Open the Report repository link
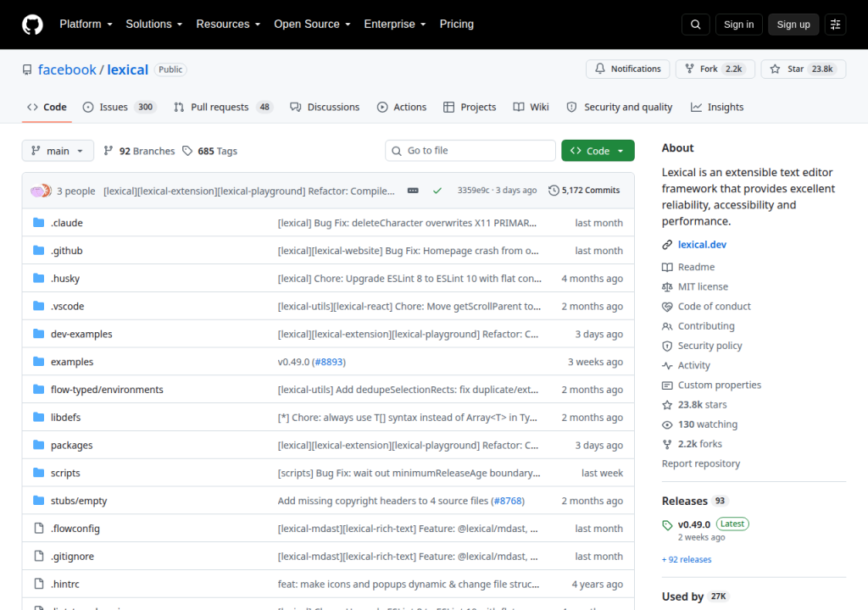The image size is (868, 610). 701,464
